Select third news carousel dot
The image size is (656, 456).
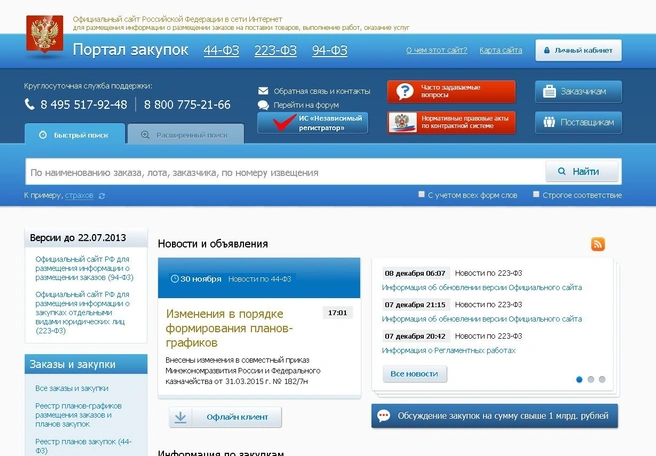(602, 379)
